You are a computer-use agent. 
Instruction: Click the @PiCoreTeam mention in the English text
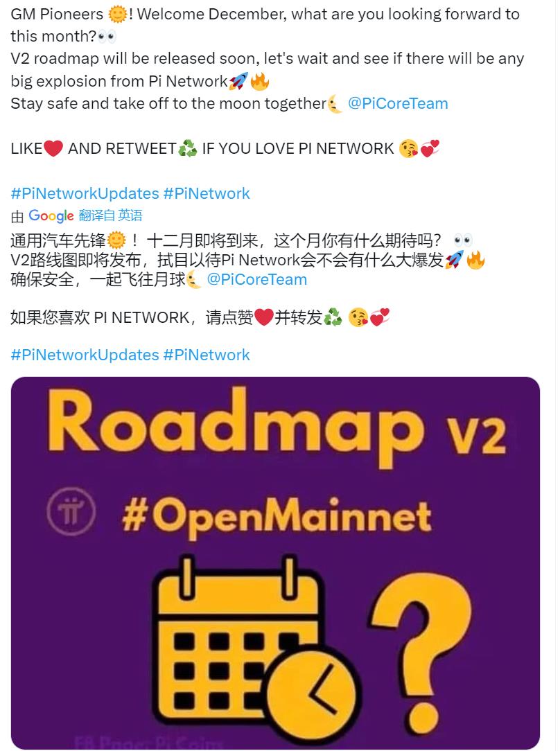398,103
